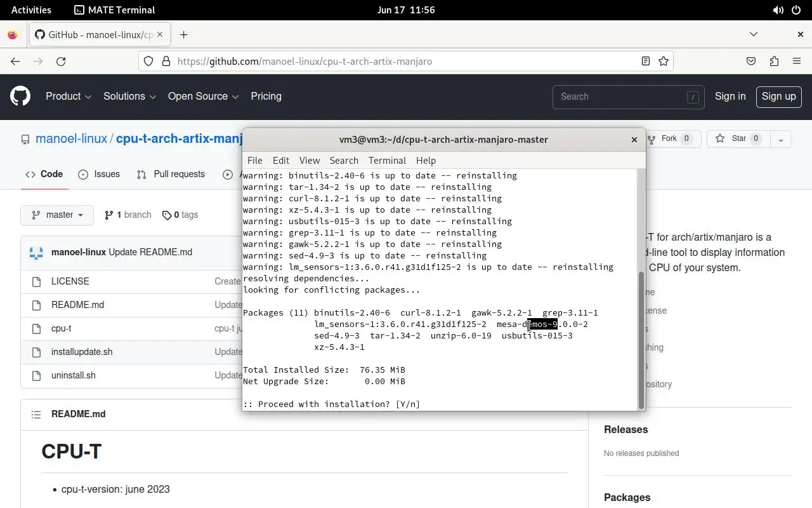Screen dimensions: 812x508
Task: Click the power icon in the top bar
Action: coord(797,10)
